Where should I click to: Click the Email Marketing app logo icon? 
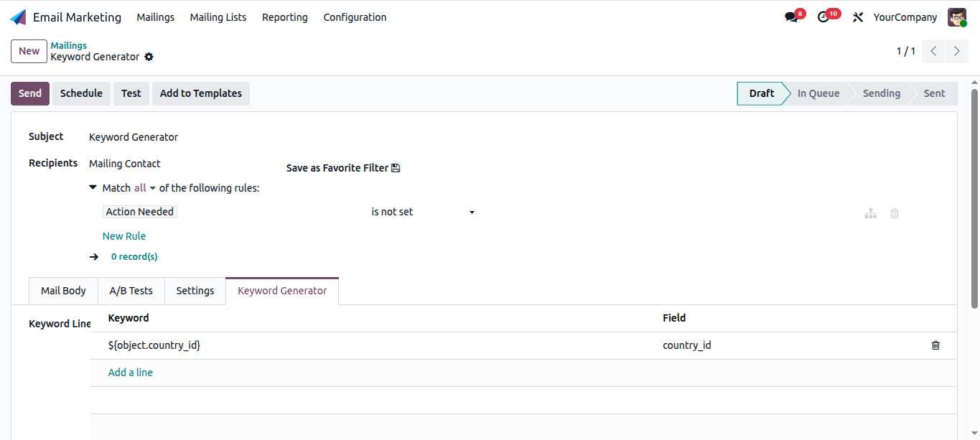18,17
